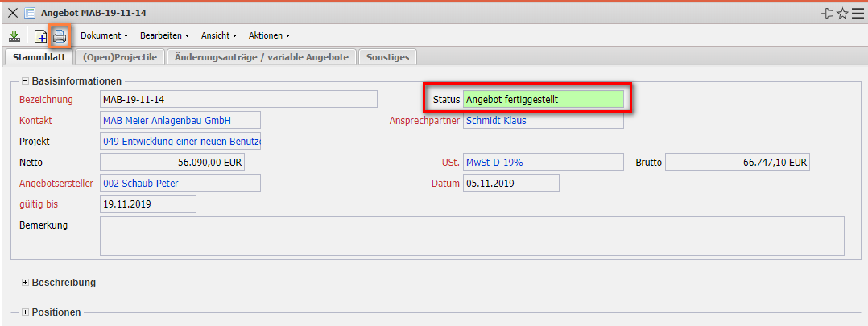Screen dimensions: 868x326
Task: Switch to Änderungsanträge / variable Angebote tab
Action: 262,57
